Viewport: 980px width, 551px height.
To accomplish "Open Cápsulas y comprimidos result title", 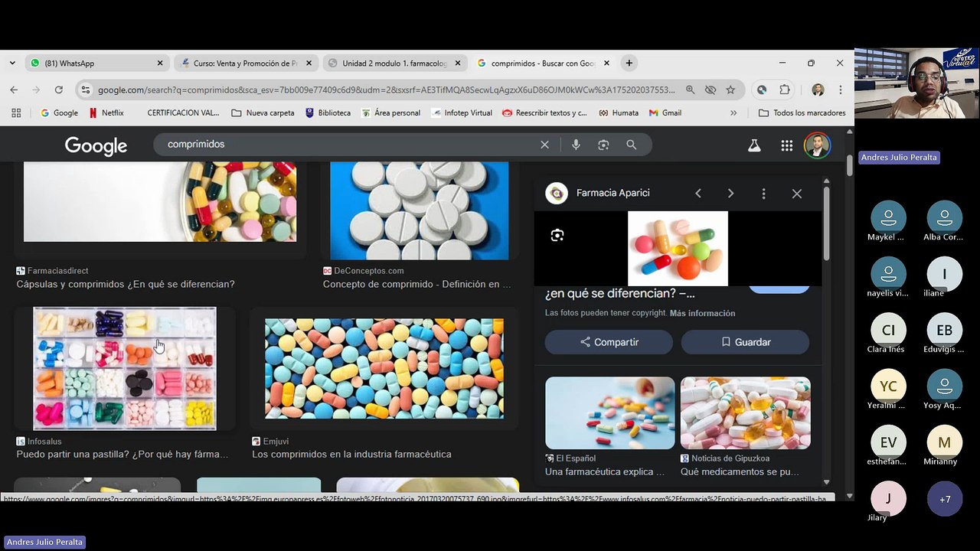I will tap(126, 284).
